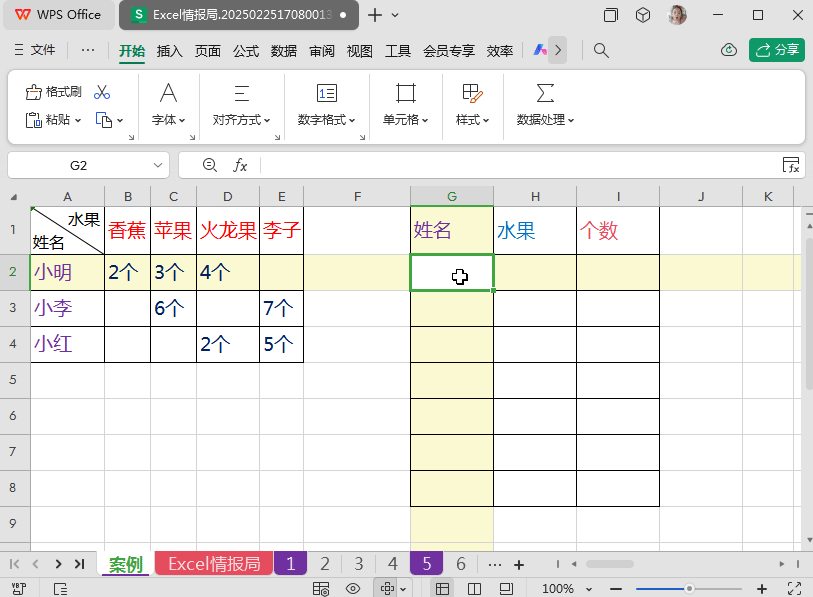Expand the Paste (粘贴) dropdown arrow
Image resolution: width=813 pixels, height=597 pixels.
(x=78, y=120)
